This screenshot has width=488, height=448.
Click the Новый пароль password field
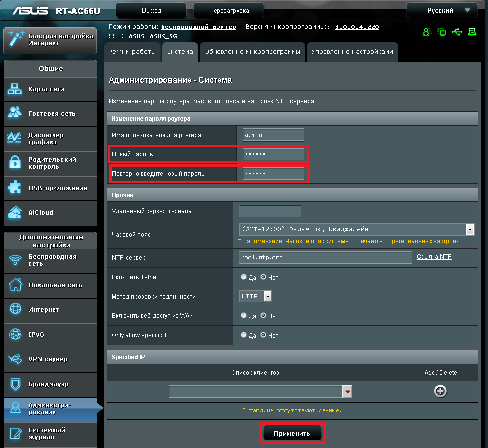pos(273,154)
